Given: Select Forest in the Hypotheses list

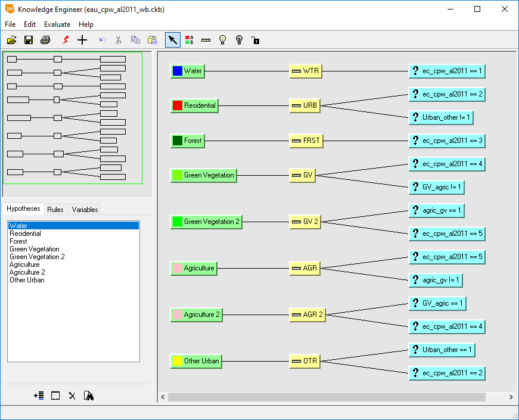Looking at the screenshot, I should click(18, 241).
